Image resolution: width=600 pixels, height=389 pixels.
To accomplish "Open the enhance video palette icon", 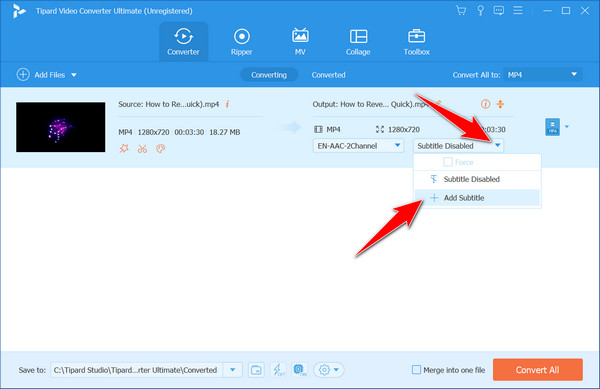I will (x=161, y=148).
